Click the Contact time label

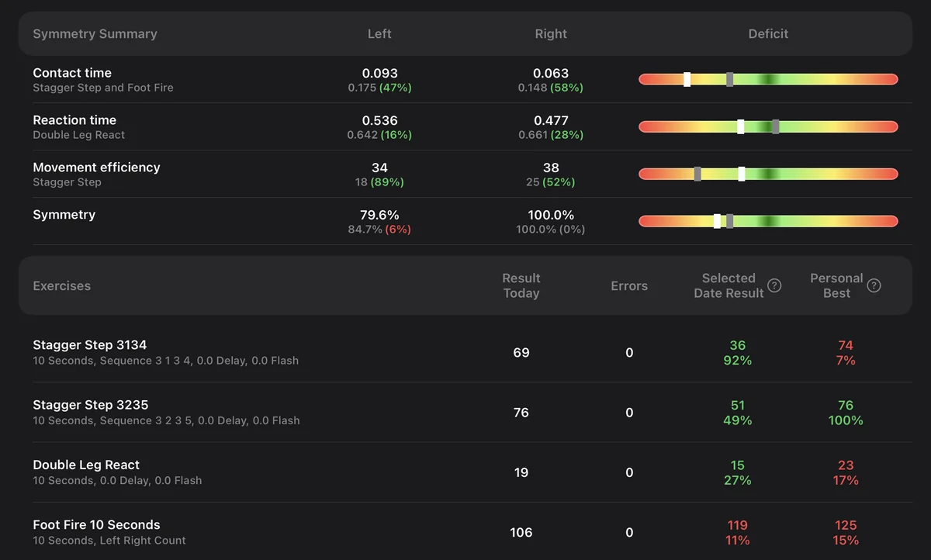point(72,73)
